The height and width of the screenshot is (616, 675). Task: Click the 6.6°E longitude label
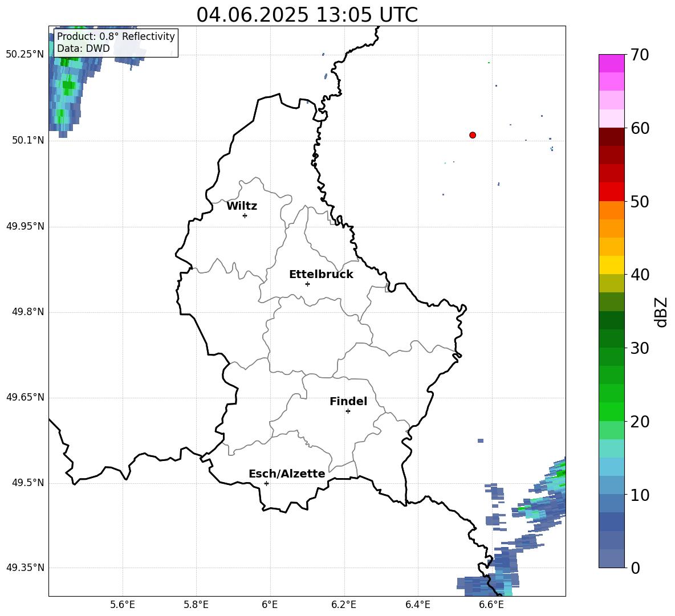coord(491,605)
